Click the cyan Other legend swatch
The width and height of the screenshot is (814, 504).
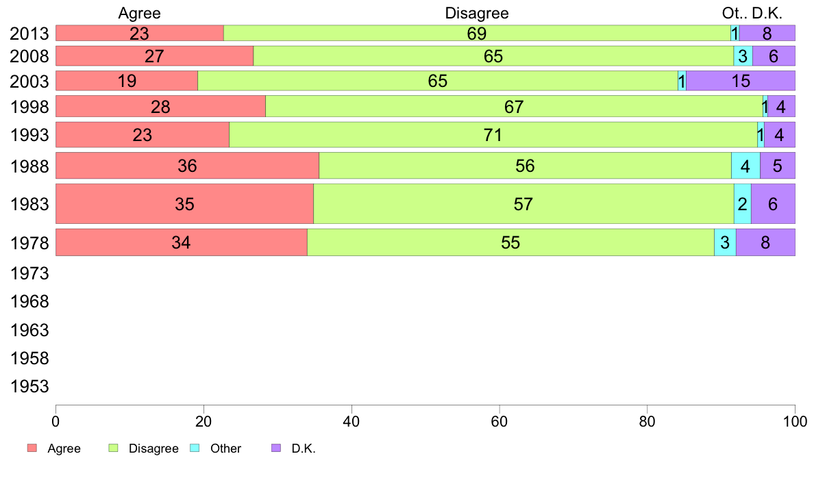(x=194, y=449)
